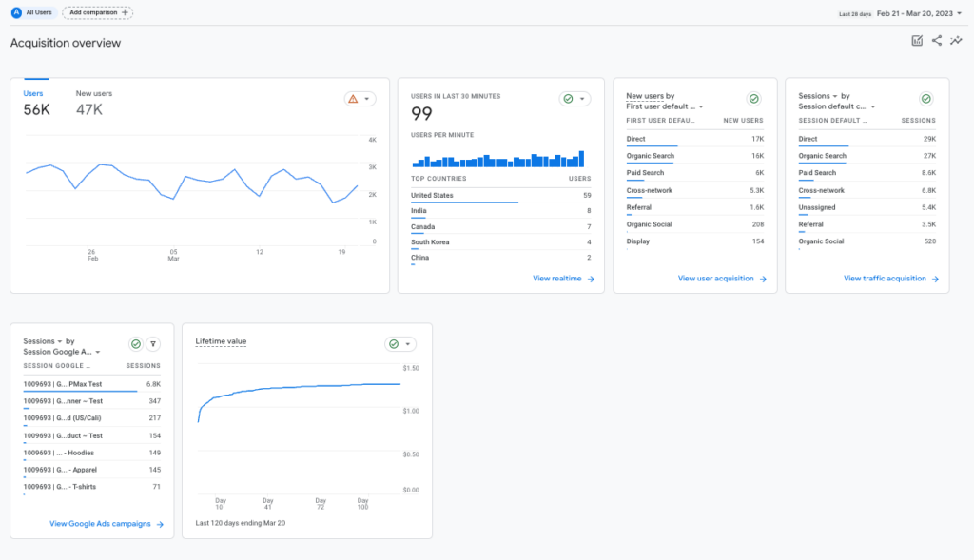Image resolution: width=974 pixels, height=560 pixels.
Task: Click the data quality badge on New users card
Action: pos(753,98)
